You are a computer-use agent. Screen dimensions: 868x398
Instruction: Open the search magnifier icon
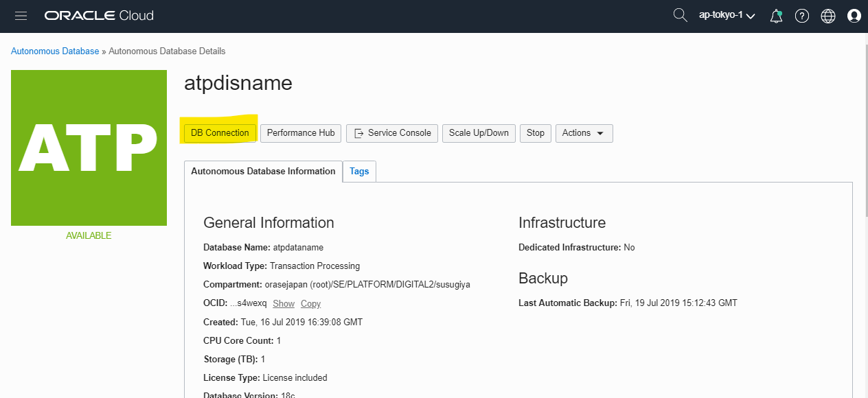[x=679, y=15]
